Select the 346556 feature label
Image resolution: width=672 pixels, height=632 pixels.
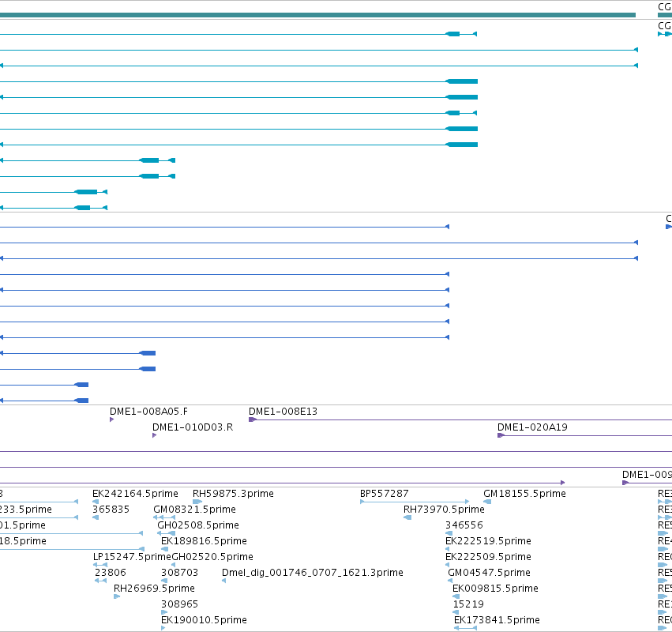[x=464, y=525]
